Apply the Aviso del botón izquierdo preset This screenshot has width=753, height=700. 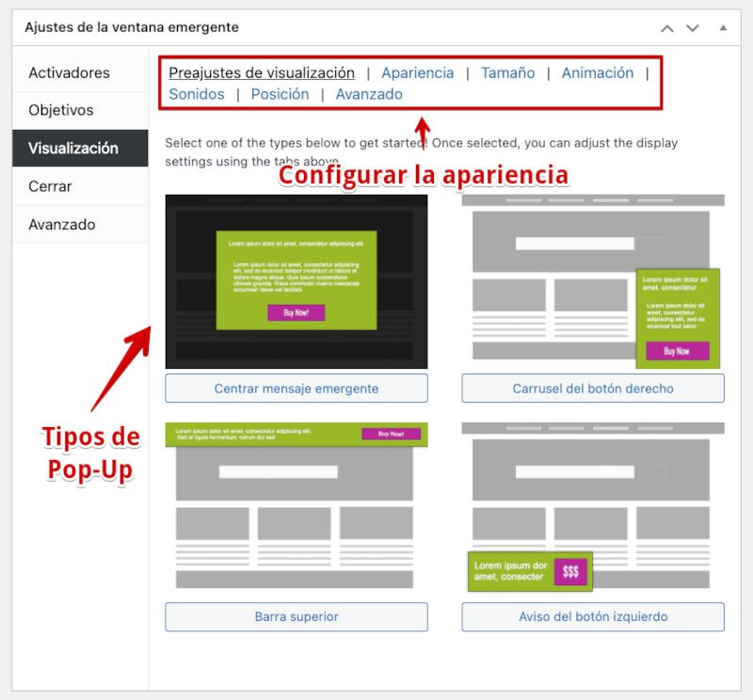click(592, 617)
